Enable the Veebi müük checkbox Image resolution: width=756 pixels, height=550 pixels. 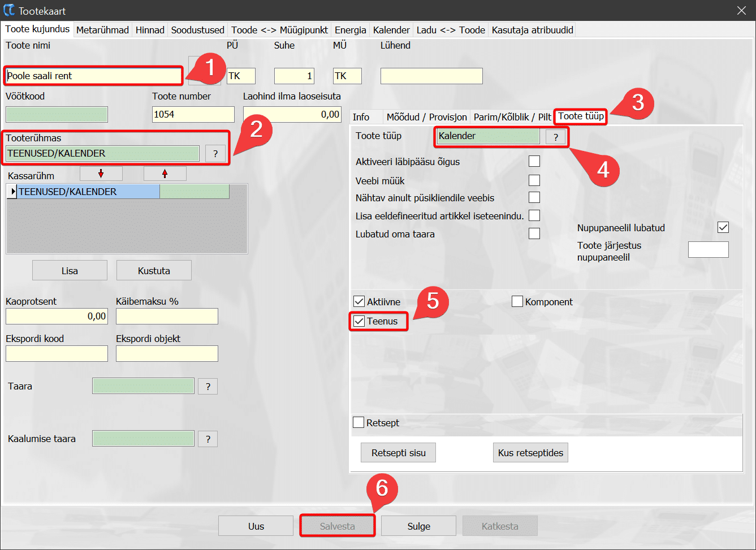tap(534, 181)
